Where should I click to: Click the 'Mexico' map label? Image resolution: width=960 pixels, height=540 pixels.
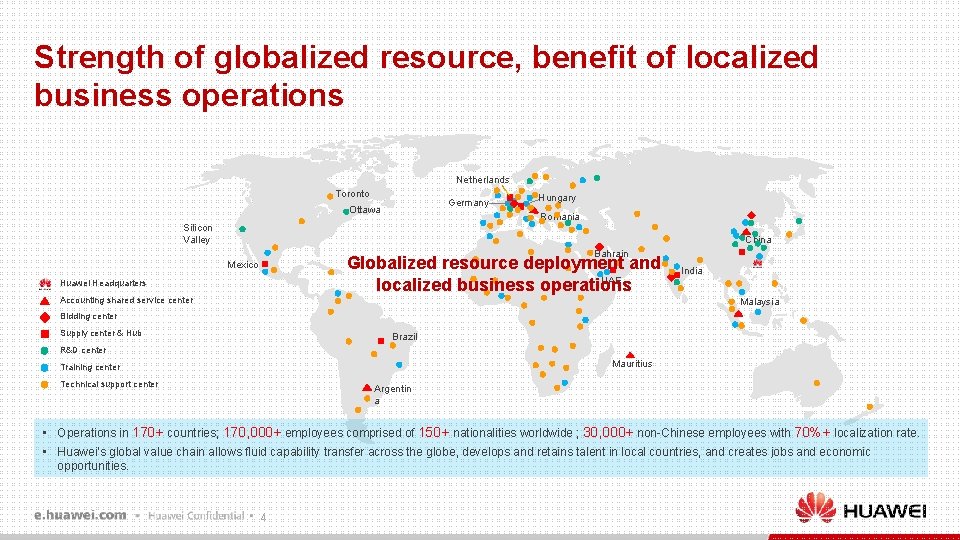pos(242,264)
